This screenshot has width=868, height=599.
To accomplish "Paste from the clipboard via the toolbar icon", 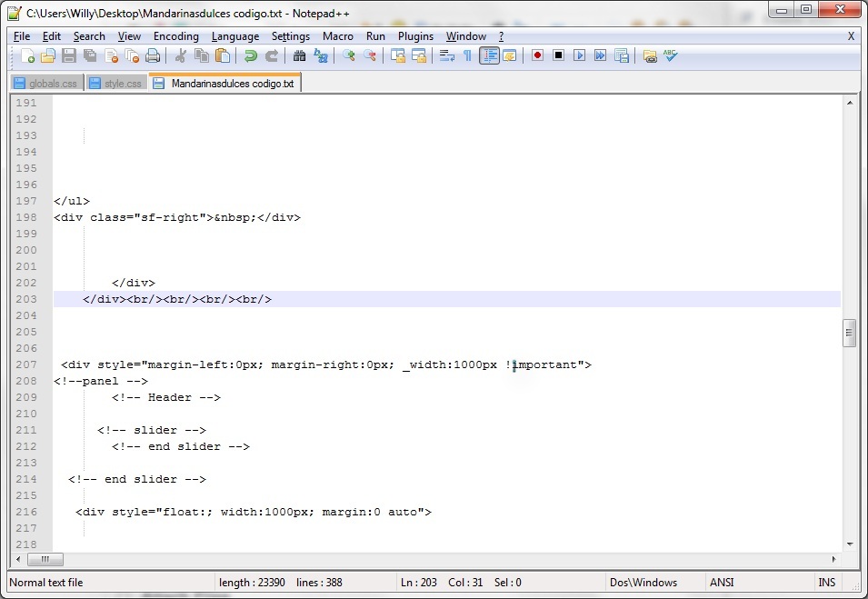I will pos(223,55).
